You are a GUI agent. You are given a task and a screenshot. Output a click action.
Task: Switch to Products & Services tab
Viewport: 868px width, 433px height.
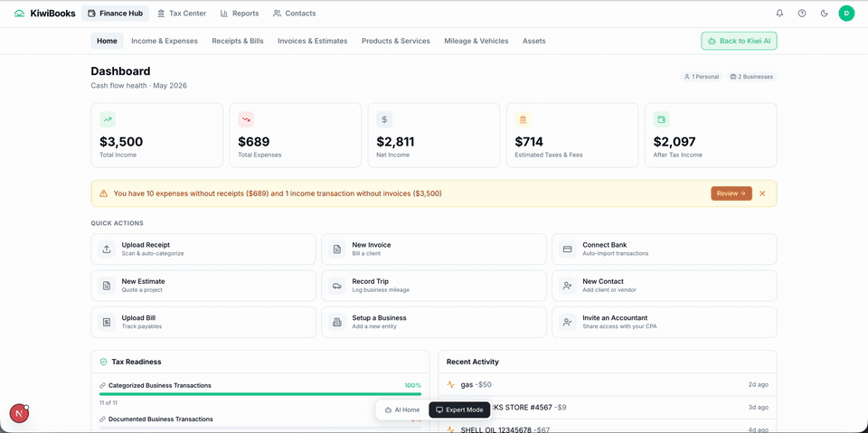tap(396, 41)
